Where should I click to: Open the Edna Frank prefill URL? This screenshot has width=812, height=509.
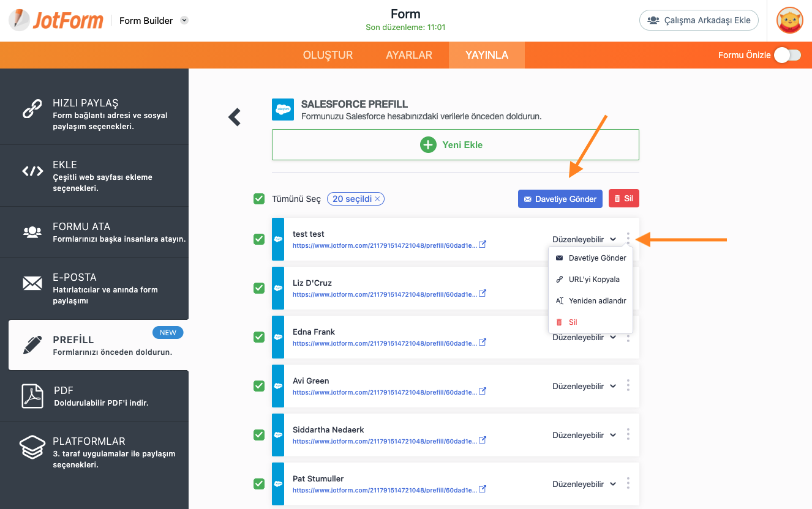(x=384, y=343)
